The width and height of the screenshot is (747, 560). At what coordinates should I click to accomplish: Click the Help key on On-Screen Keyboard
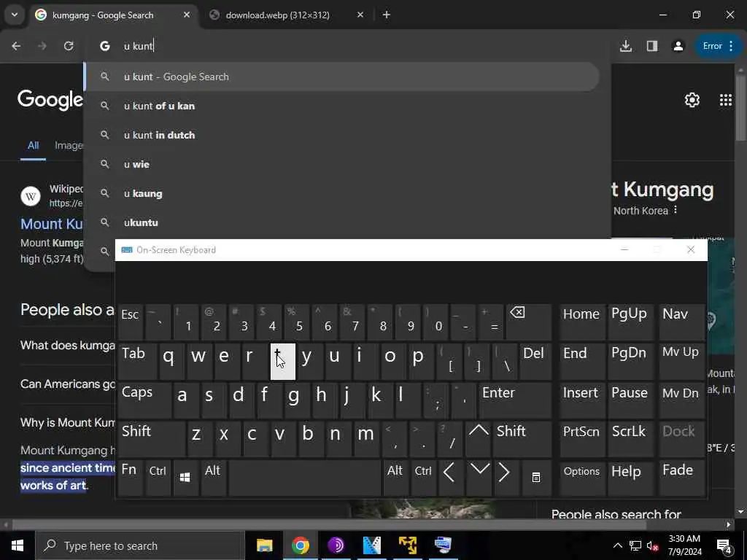630,478
